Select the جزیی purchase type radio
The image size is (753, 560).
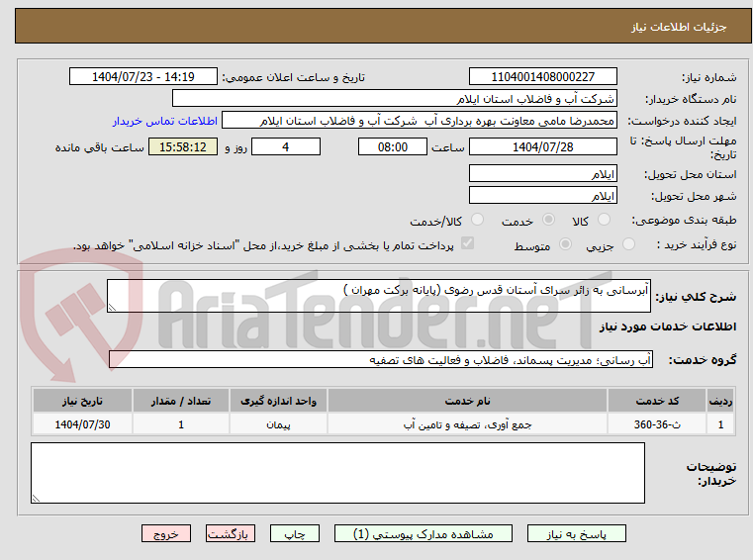point(628,244)
